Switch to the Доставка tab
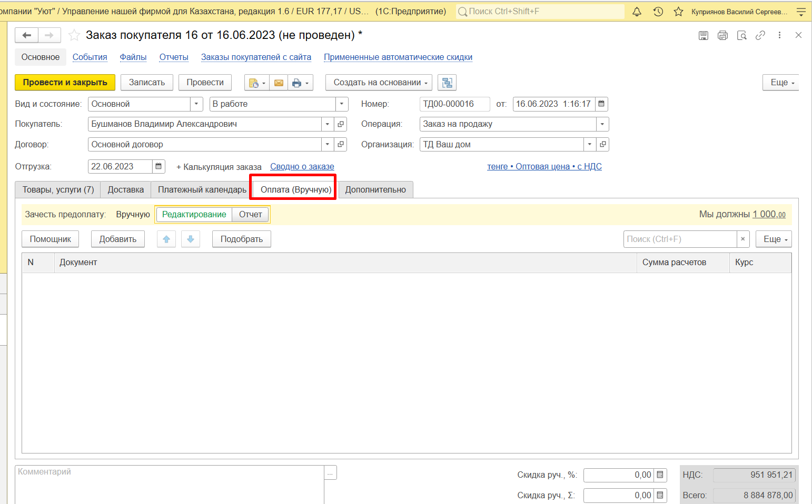Image resolution: width=812 pixels, height=504 pixels. point(125,190)
